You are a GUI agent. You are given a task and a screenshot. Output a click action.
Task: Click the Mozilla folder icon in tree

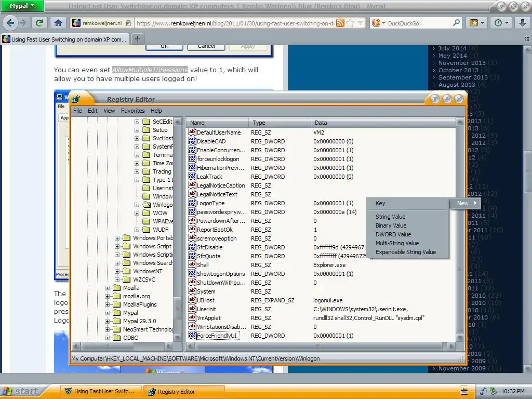tap(117, 288)
